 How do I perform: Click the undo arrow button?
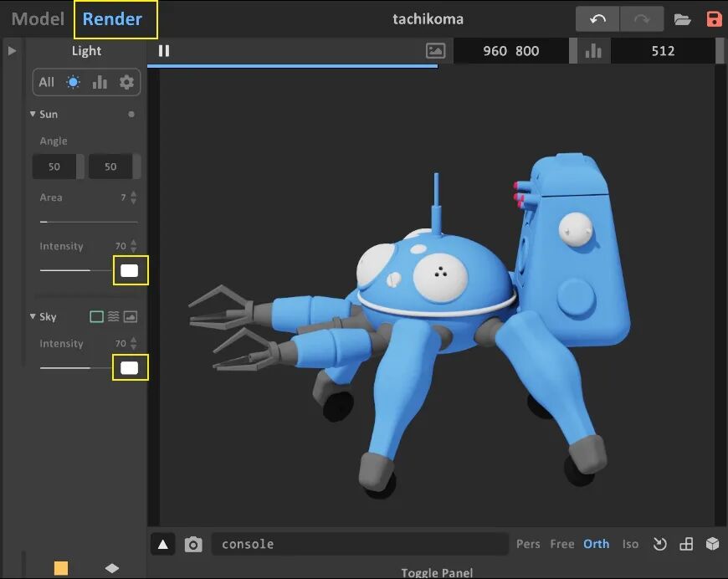(x=597, y=19)
